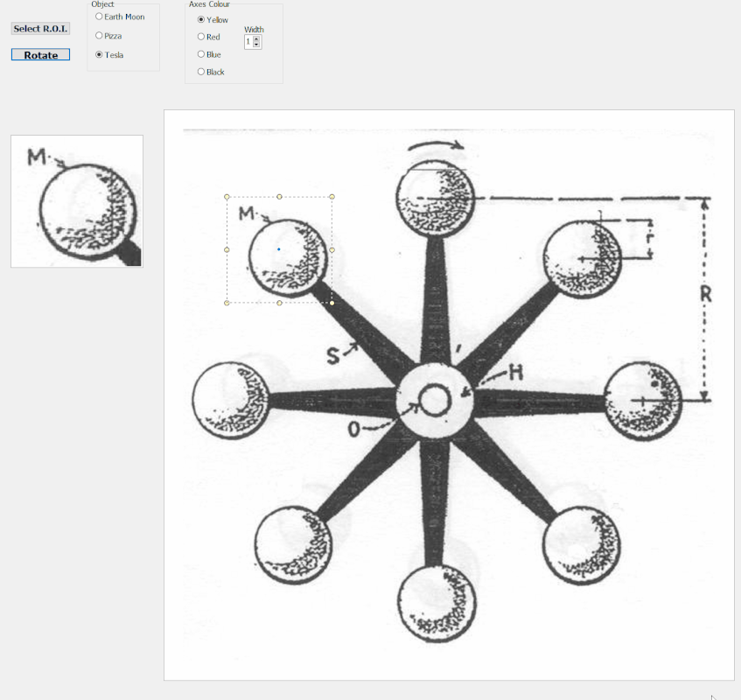
Task: Click the S label beside the spoke
Action: 333,355
